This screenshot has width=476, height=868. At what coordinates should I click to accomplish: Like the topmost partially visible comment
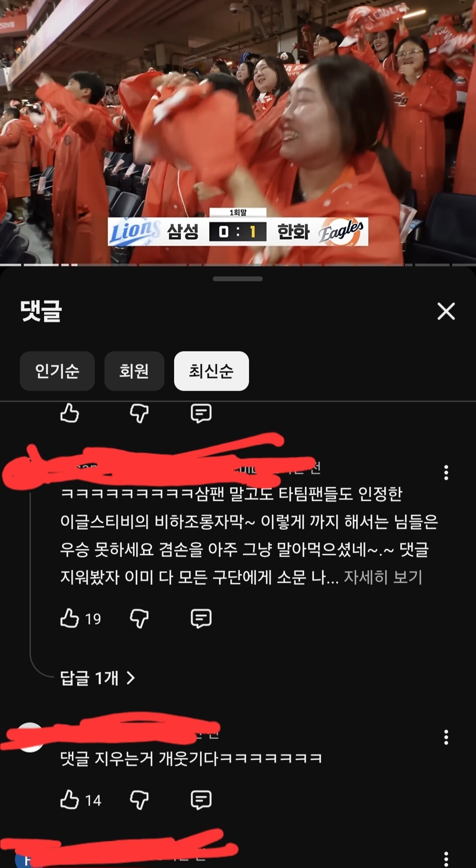(x=70, y=413)
